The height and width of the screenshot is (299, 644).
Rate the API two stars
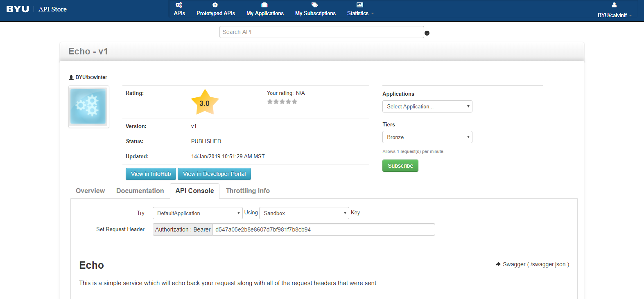(276, 101)
